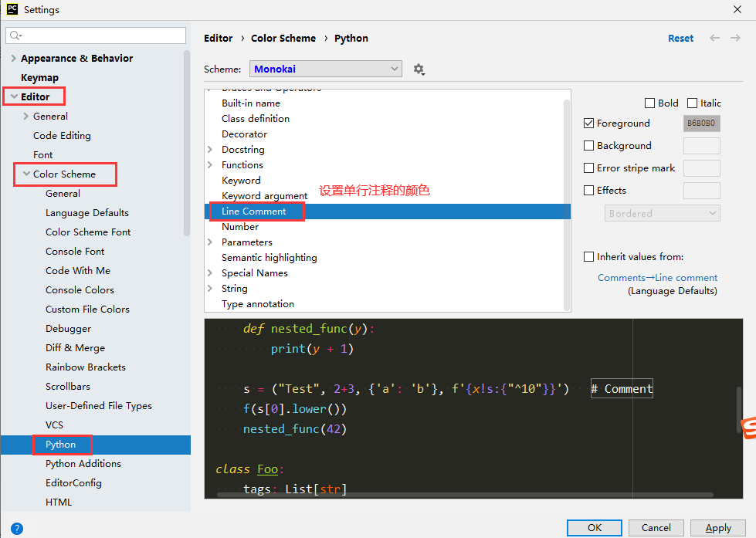Enable the Background checkbox

point(588,146)
